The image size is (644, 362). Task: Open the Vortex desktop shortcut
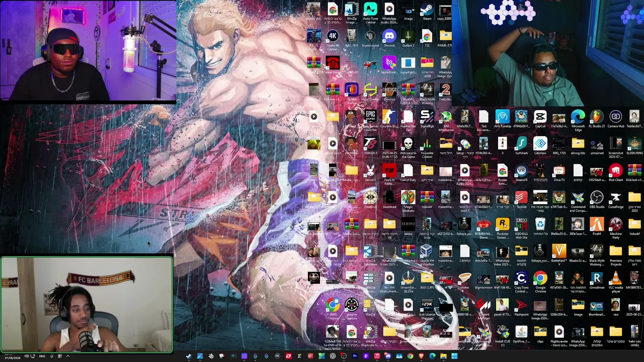tap(464, 281)
